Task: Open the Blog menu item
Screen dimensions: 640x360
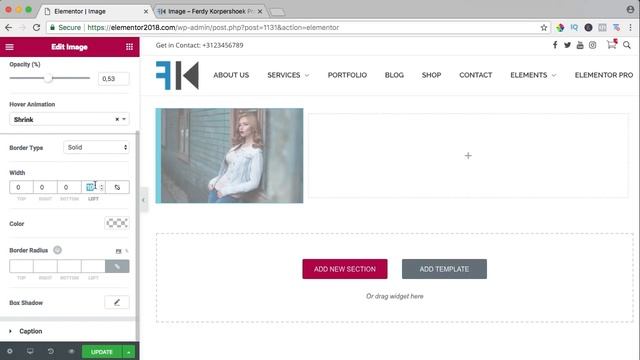Action: point(394,75)
